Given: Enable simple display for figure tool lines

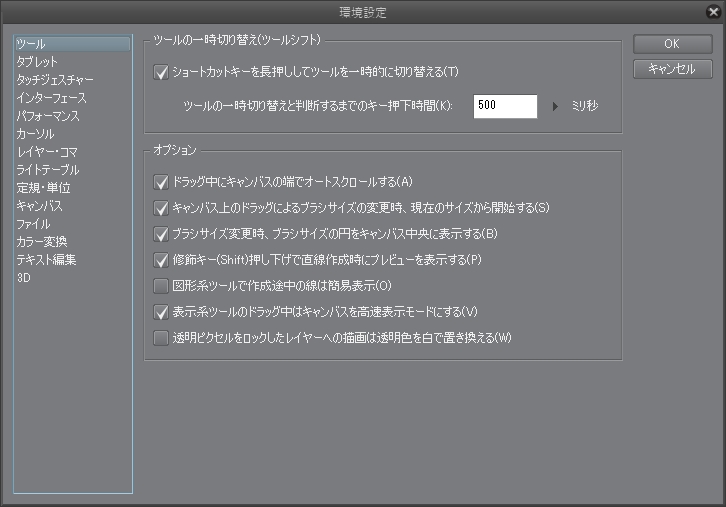Looking at the screenshot, I should (161, 286).
